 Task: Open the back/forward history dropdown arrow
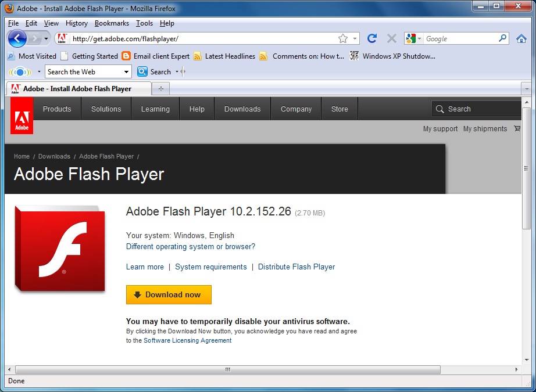(x=46, y=38)
